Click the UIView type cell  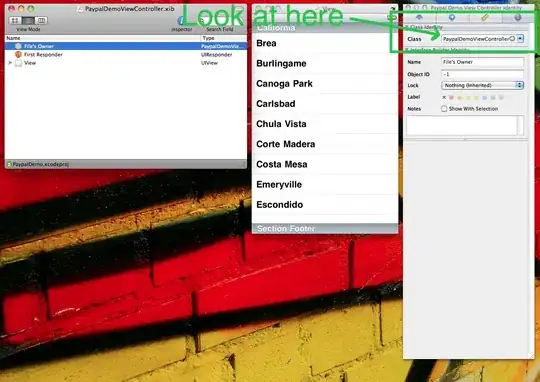click(209, 63)
